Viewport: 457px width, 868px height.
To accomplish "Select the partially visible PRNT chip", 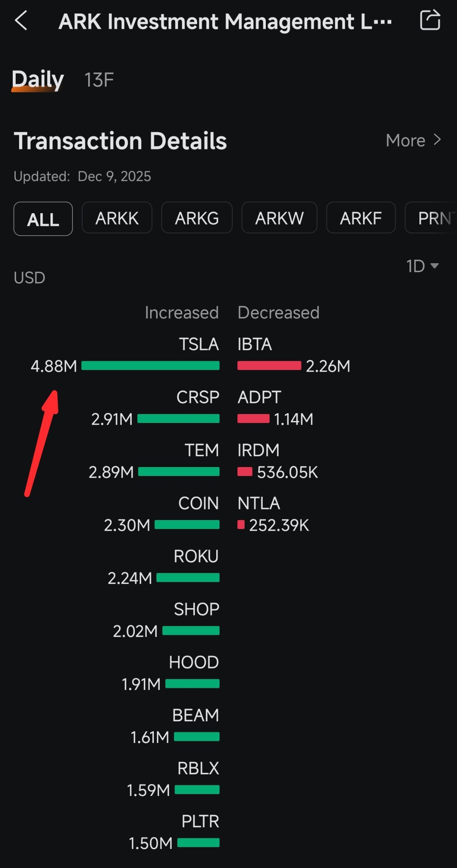I will point(432,218).
